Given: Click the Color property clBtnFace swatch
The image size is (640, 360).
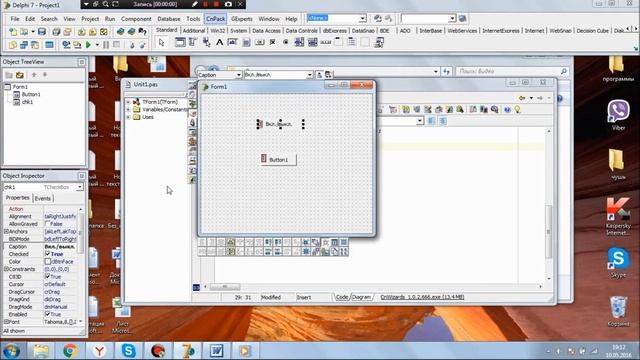Looking at the screenshot, I should (x=48, y=262).
